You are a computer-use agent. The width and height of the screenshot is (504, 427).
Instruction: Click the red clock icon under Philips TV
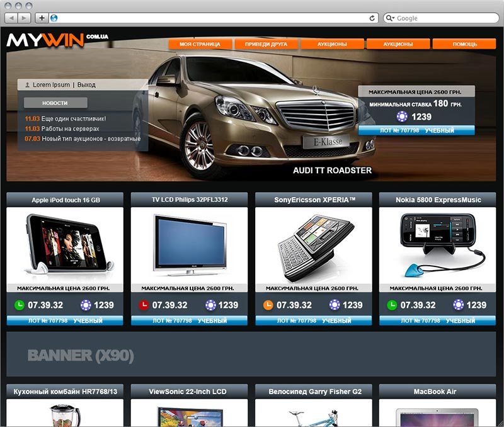point(144,305)
